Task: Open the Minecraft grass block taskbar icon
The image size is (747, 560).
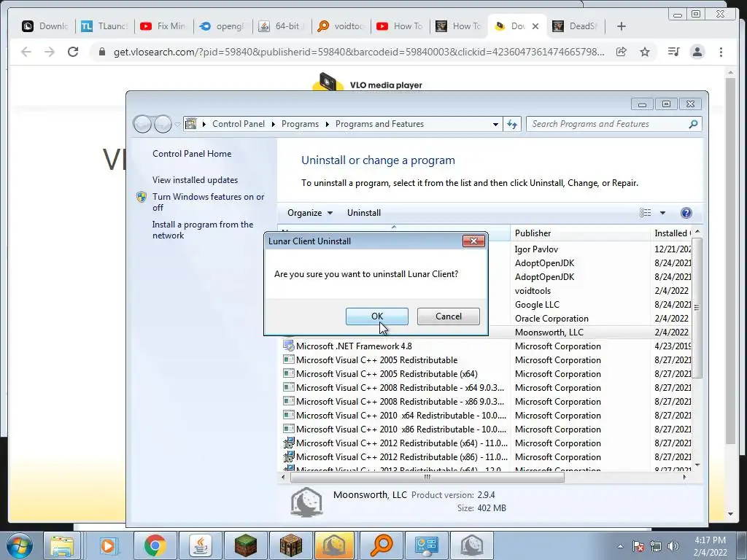Action: (246, 545)
